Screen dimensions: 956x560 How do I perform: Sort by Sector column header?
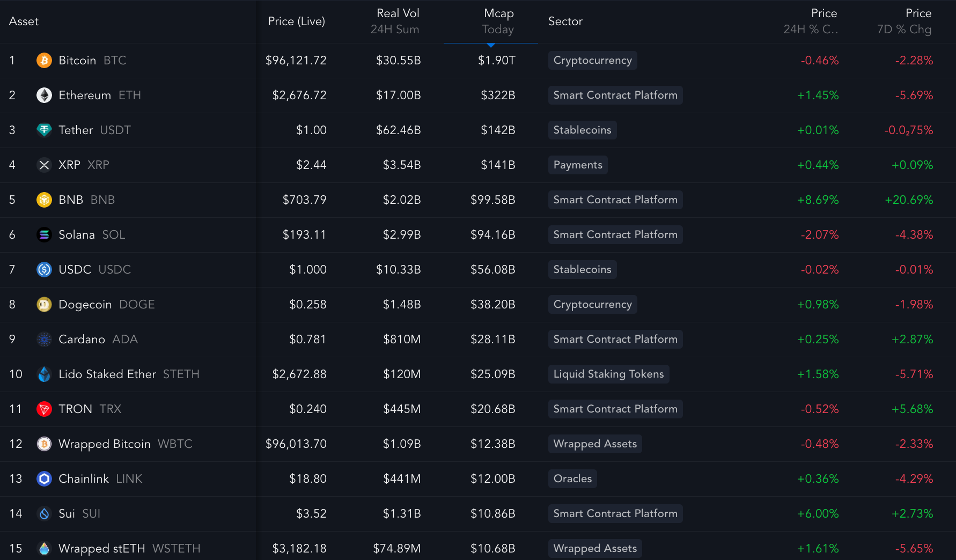pos(565,21)
